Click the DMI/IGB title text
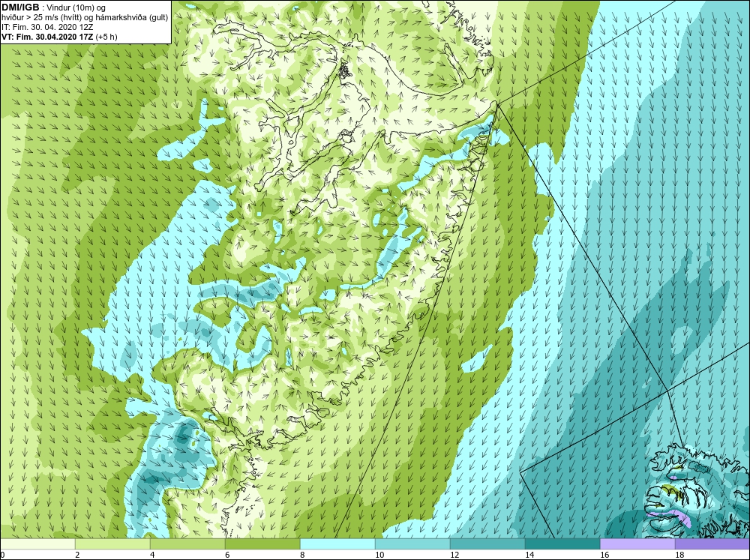The height and width of the screenshot is (560, 750). point(20,7)
